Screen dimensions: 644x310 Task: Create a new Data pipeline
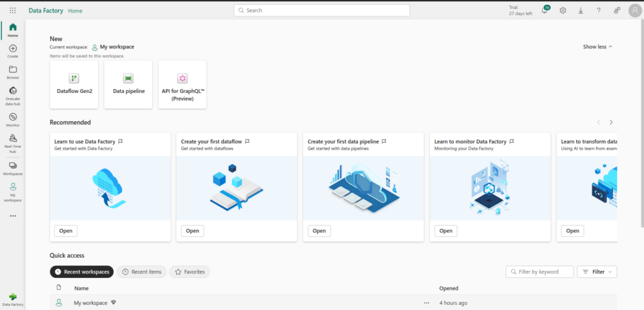tap(128, 84)
